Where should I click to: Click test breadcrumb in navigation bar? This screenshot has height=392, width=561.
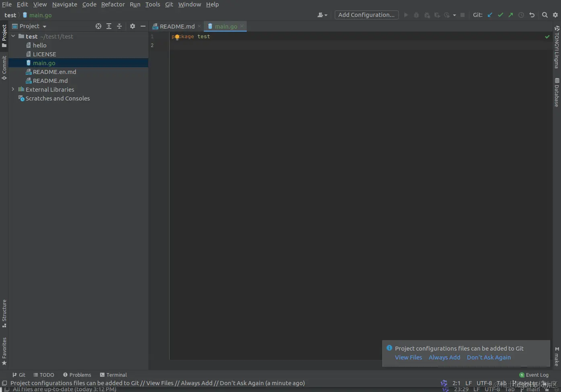(x=10, y=15)
